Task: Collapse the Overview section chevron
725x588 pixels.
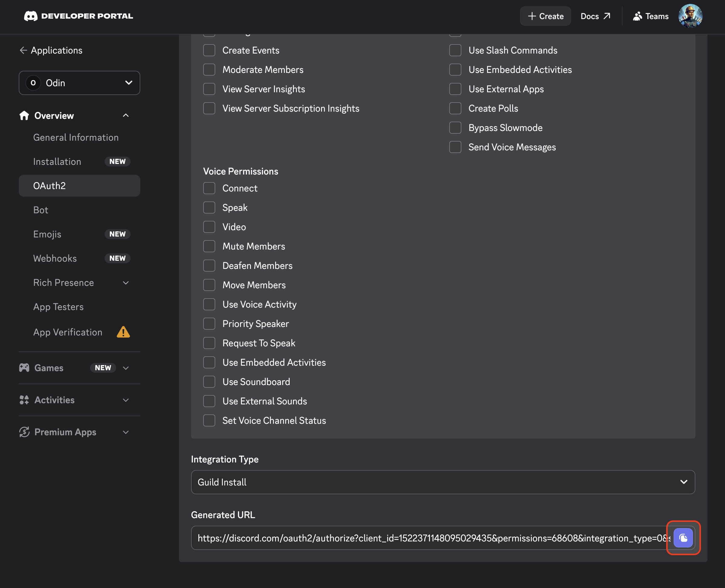Action: pos(126,116)
